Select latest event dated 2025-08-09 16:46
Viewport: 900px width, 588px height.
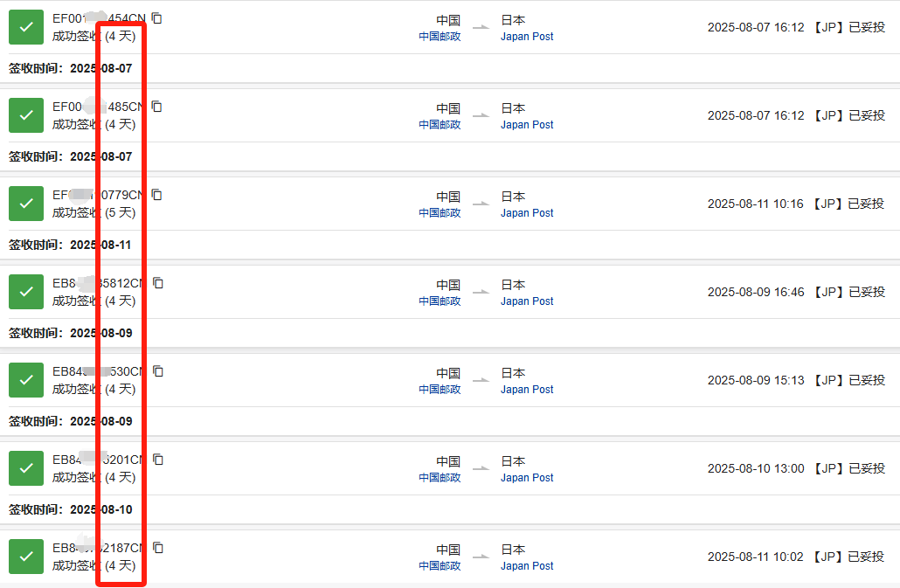(x=797, y=292)
